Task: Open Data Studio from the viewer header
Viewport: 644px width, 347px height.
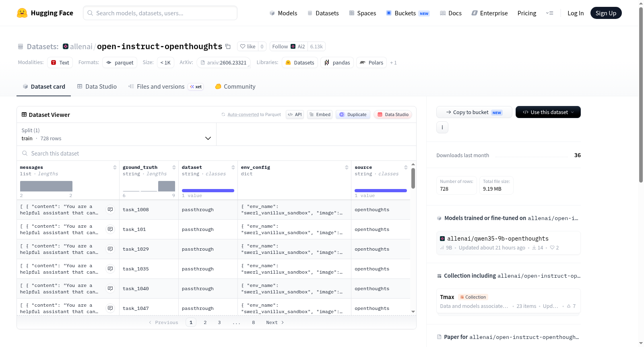Action: pyautogui.click(x=393, y=114)
